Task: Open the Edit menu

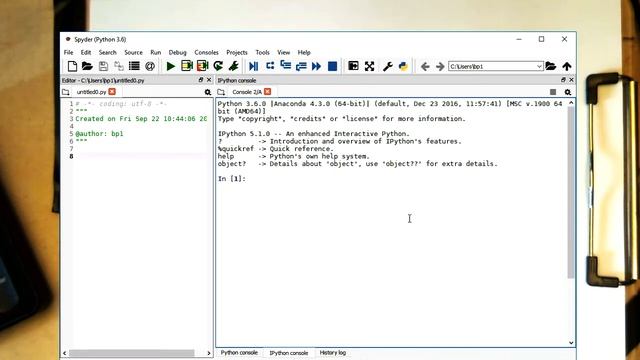Action: pyautogui.click(x=86, y=52)
